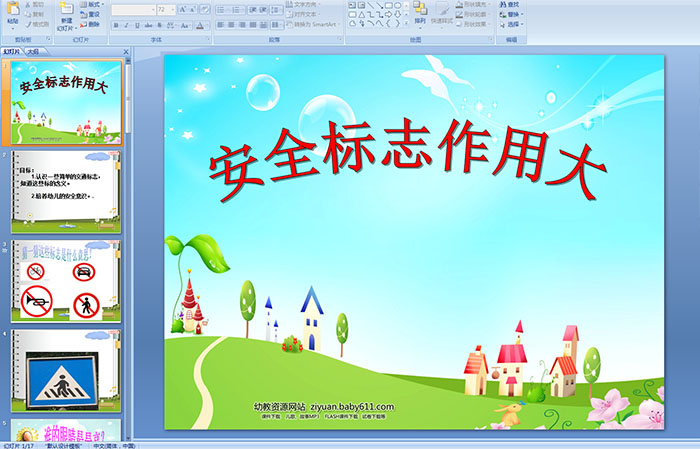This screenshot has height=449, width=700.
Task: Click the Decrease Indent icon
Action: tap(253, 9)
